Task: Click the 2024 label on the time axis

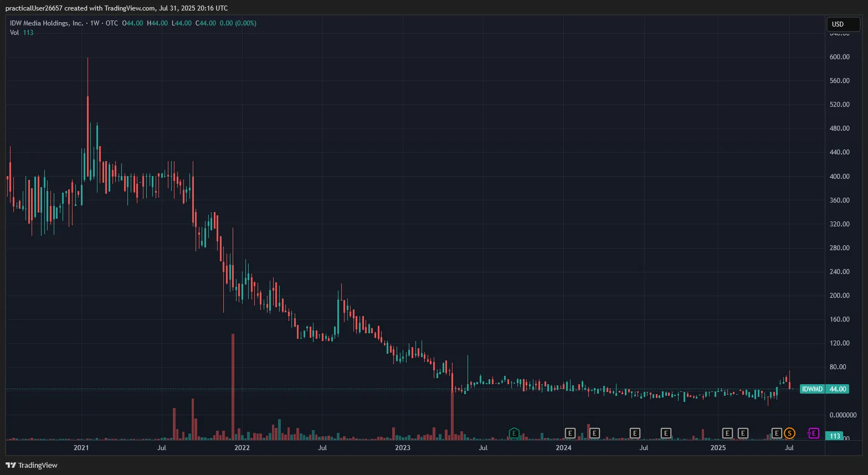Action: coord(564,448)
